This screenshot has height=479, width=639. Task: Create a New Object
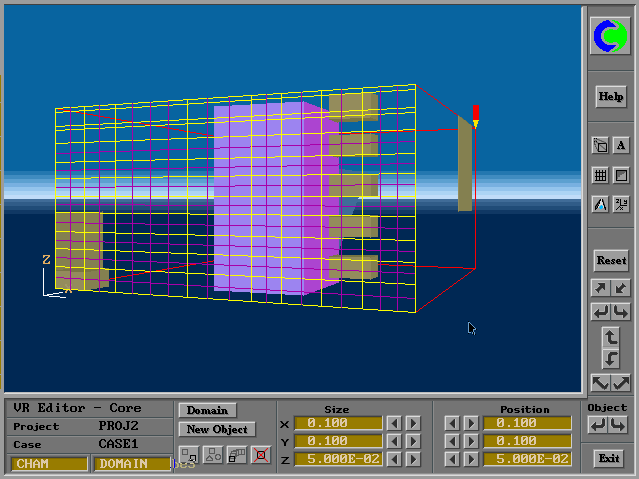[216, 429]
